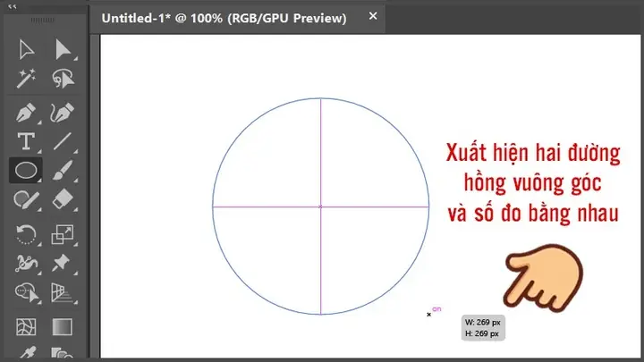Select the Pen tool
This screenshot has height=362, width=644.
(26, 113)
